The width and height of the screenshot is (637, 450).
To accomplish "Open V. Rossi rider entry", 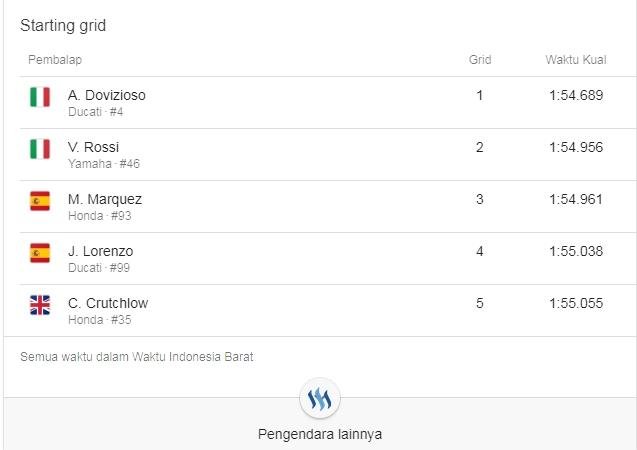I will click(x=93, y=147).
